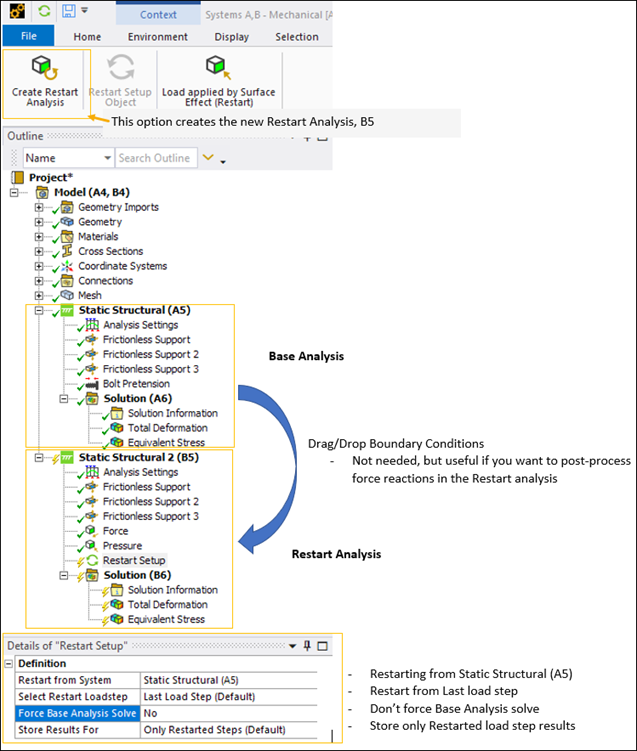Select the Context ribbon tab
This screenshot has width=637, height=751.
[x=158, y=14]
